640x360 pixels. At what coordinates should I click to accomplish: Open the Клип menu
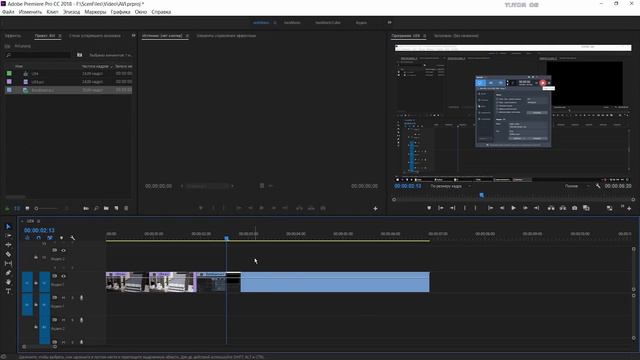(x=52, y=12)
